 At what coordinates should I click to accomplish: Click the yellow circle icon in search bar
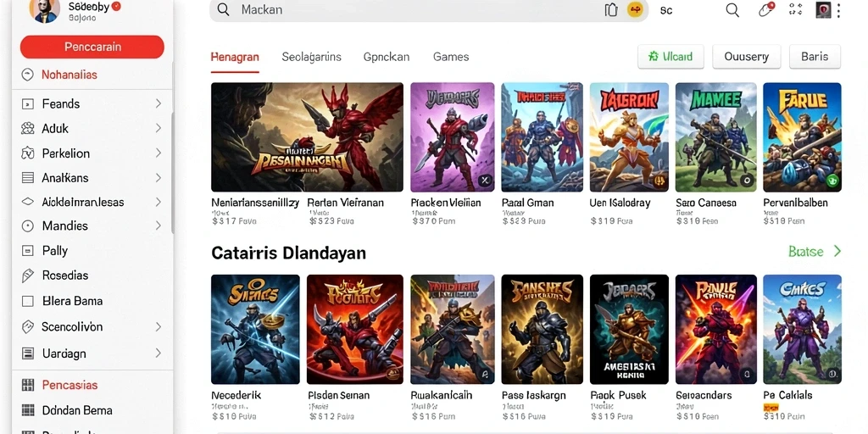click(x=635, y=9)
